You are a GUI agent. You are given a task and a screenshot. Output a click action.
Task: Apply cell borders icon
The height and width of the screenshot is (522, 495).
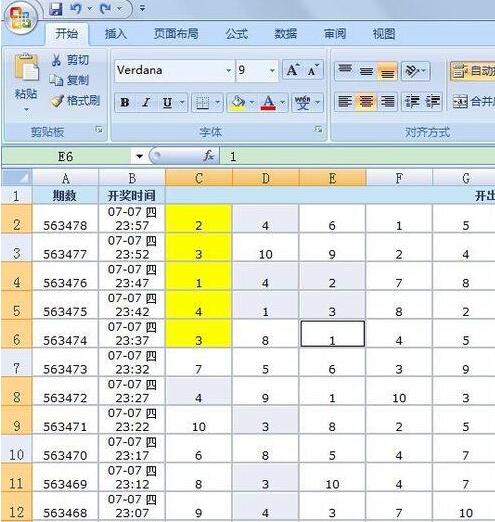tap(202, 102)
